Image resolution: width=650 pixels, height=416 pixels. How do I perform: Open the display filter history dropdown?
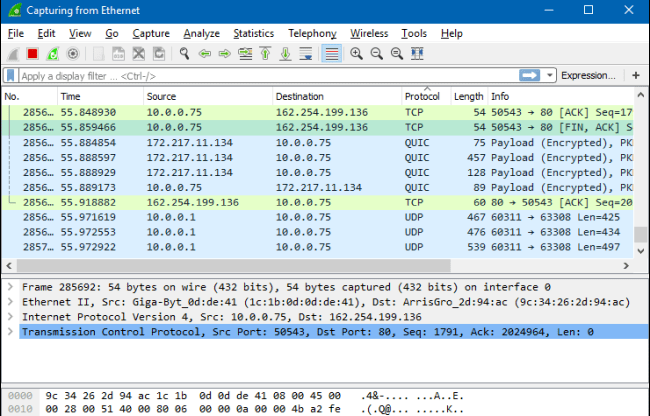pyautogui.click(x=550, y=76)
